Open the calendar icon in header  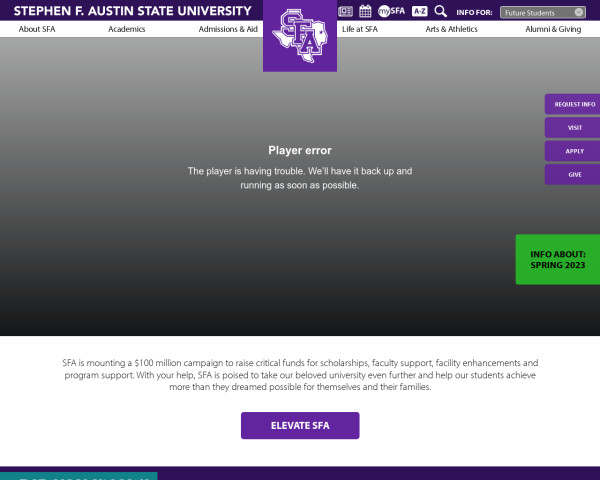[x=365, y=12]
